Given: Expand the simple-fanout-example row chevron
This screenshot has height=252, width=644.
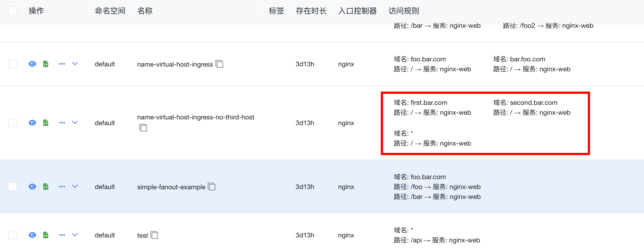Looking at the screenshot, I should click(x=75, y=187).
